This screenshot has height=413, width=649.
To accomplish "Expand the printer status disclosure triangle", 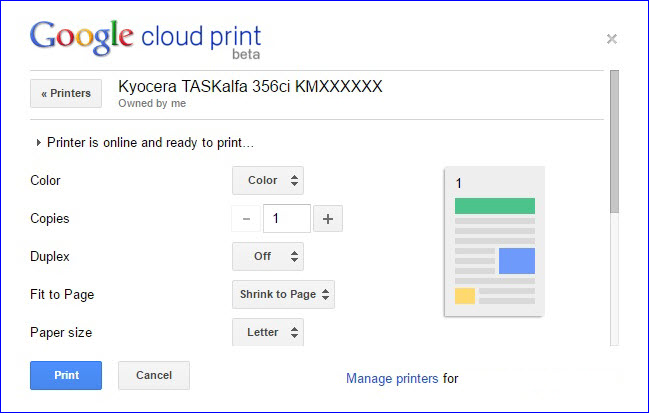I will click(x=38, y=143).
